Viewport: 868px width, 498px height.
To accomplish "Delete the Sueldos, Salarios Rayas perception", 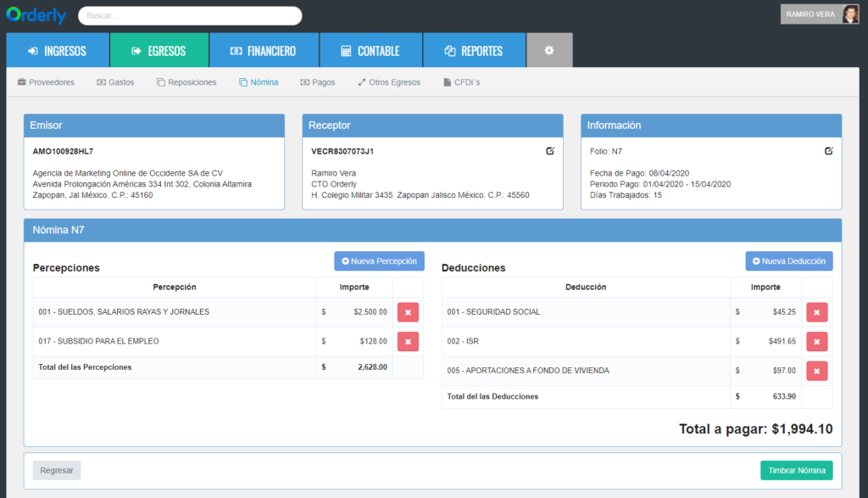I will click(408, 312).
